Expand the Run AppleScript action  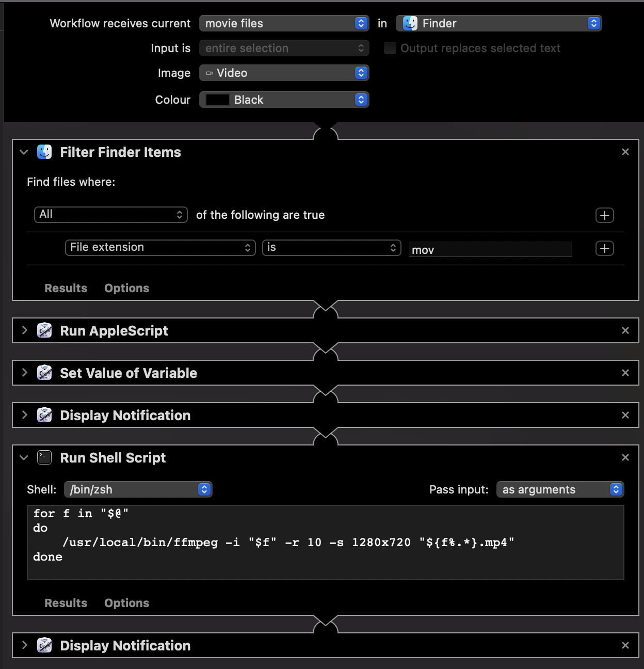[24, 330]
